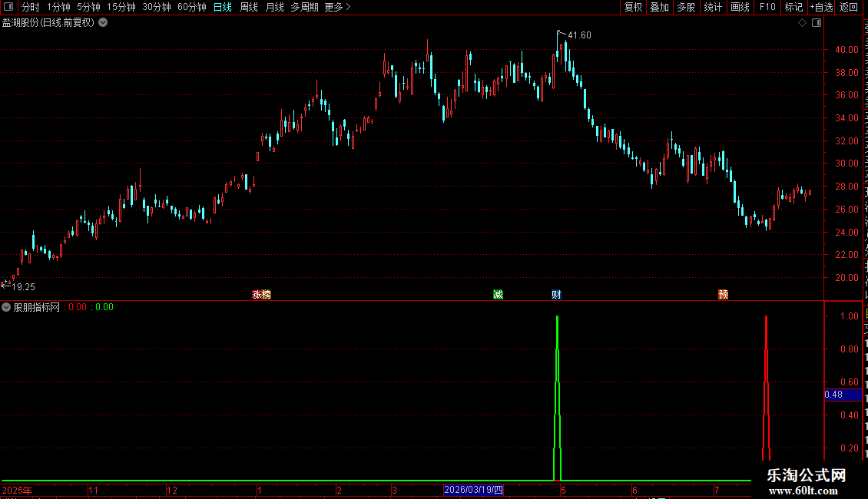Viewport: 868px width, 499px height.
Task: Click the 股朋指标网 indicator name
Action: (x=37, y=307)
